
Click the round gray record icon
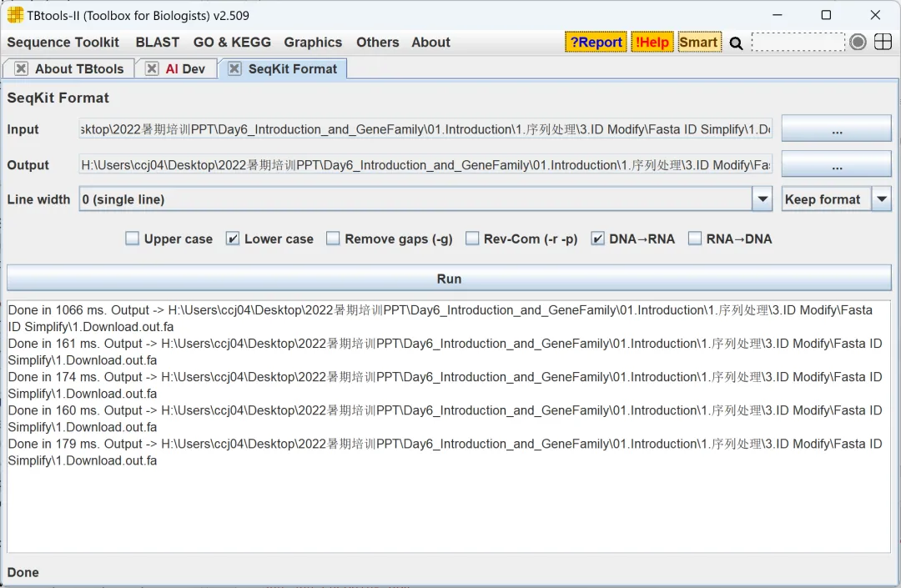click(858, 42)
